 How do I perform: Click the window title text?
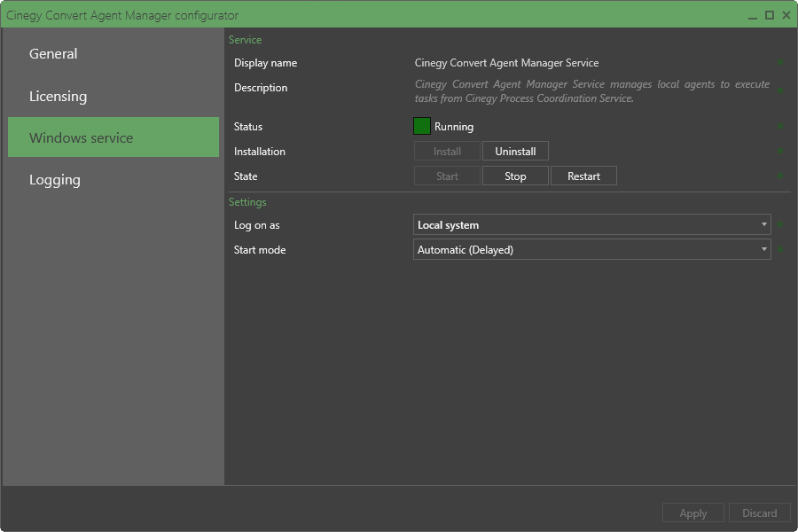click(x=122, y=15)
